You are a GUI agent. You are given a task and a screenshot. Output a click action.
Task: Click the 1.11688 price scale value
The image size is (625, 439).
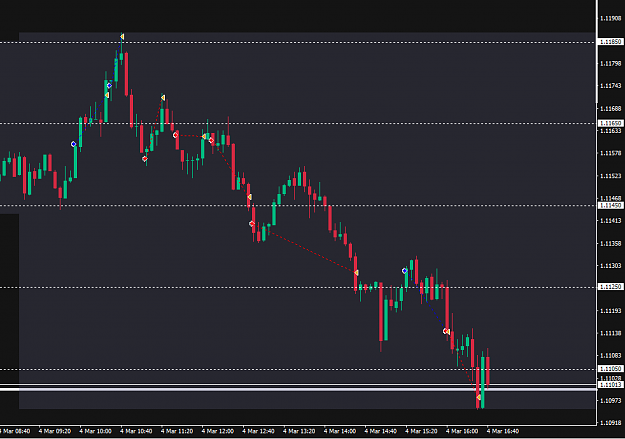(611, 108)
